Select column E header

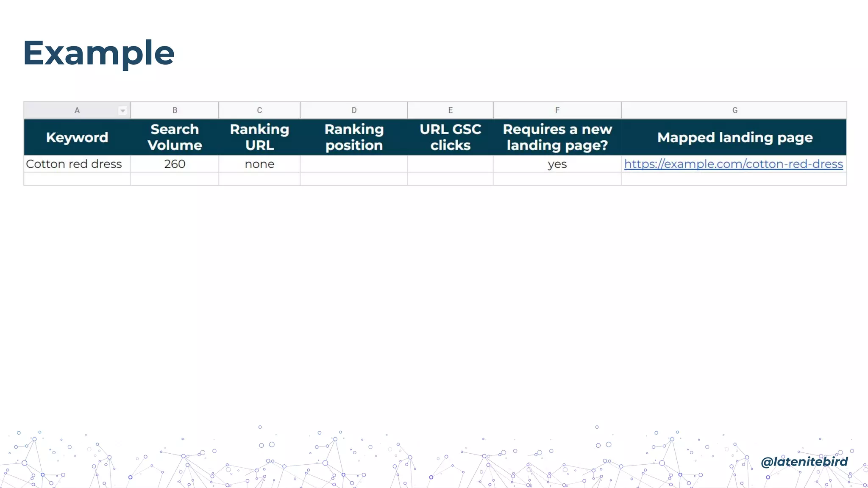pyautogui.click(x=450, y=110)
